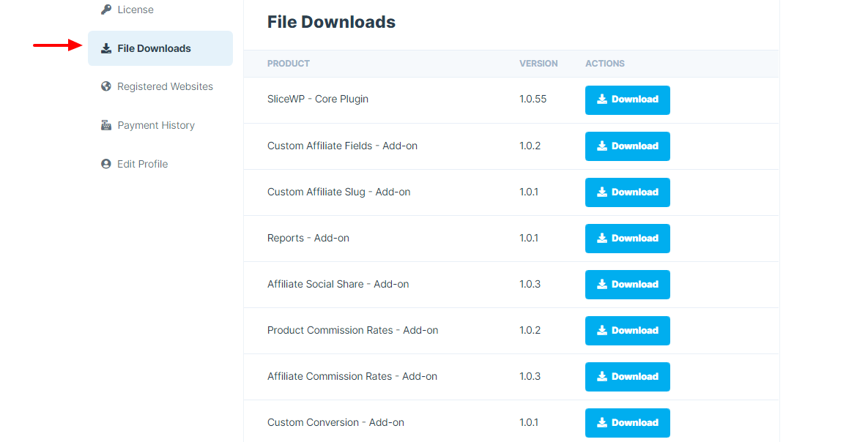Click the key icon beside License

click(x=105, y=10)
